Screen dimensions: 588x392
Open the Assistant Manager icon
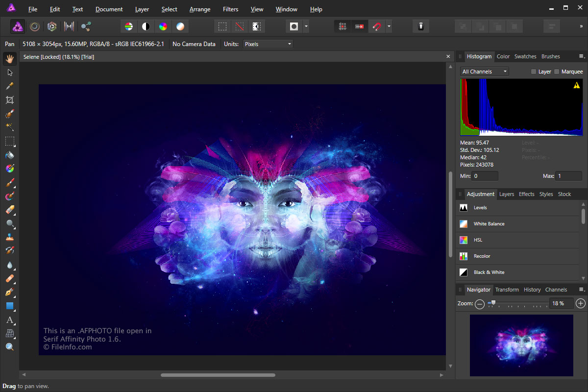420,26
